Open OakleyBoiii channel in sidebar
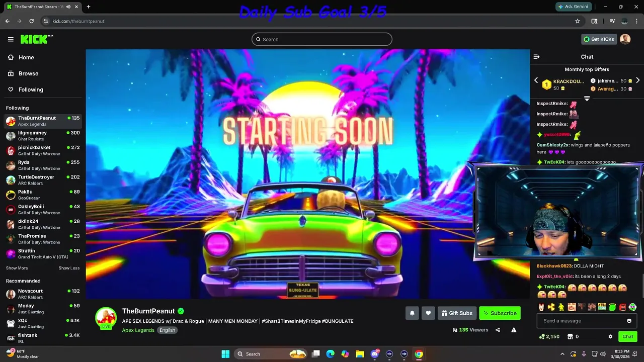The width and height of the screenshot is (644, 362). point(43,209)
